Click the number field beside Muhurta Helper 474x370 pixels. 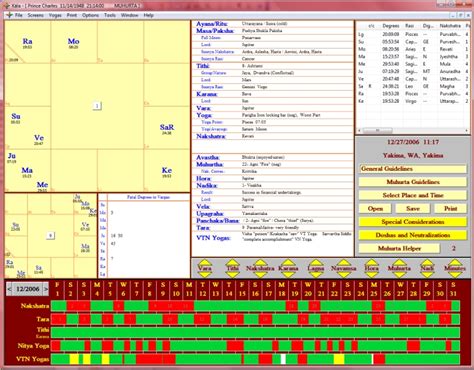click(x=454, y=248)
